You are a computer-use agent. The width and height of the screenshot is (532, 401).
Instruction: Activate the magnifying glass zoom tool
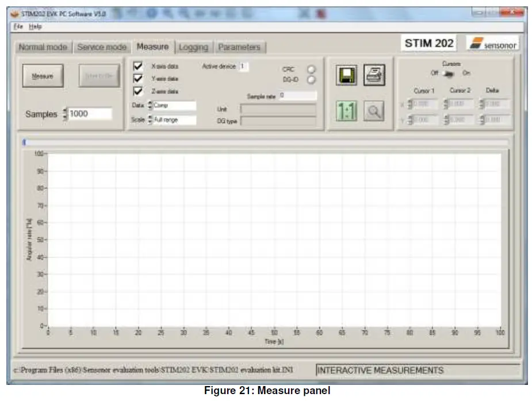374,110
